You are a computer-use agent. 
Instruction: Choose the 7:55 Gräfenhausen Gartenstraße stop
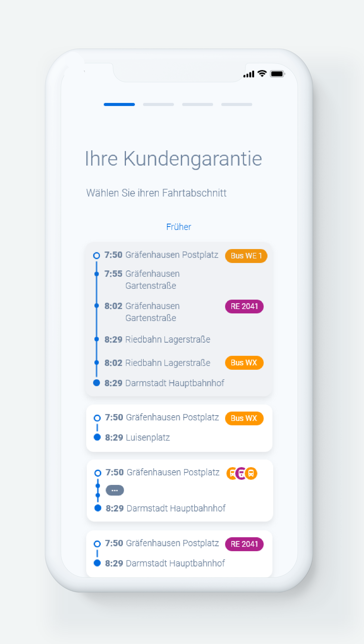(x=142, y=279)
